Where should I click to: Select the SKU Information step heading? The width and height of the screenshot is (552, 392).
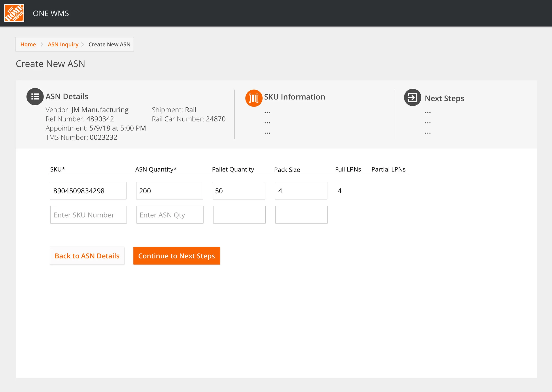click(x=294, y=97)
